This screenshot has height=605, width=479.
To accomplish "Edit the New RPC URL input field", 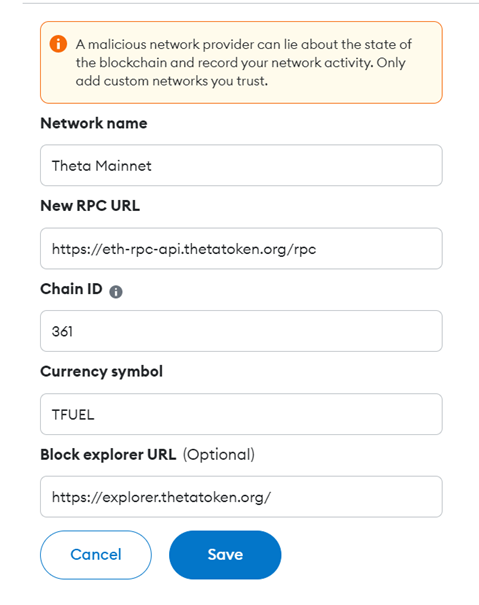I will [241, 248].
